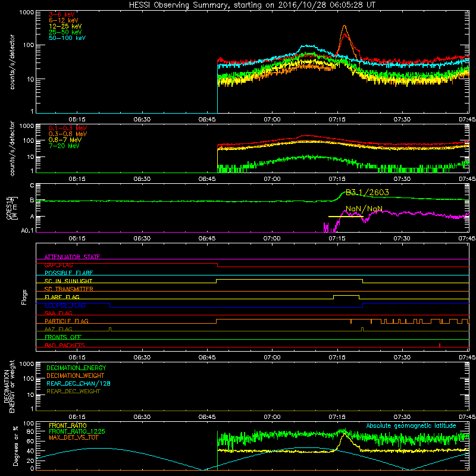The width and height of the screenshot is (476, 476).
Task: Click the NaN/NaN annotation on GOES plot
Action: tap(364, 209)
